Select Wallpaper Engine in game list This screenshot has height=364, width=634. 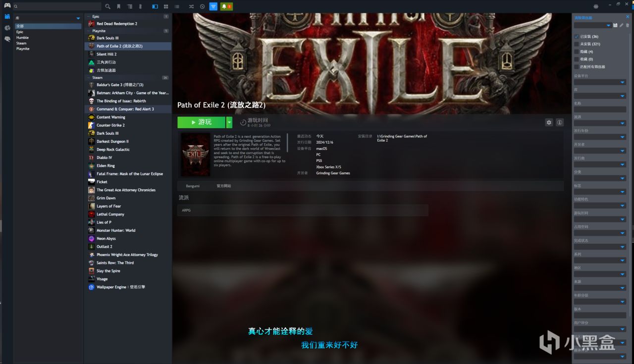128,287
